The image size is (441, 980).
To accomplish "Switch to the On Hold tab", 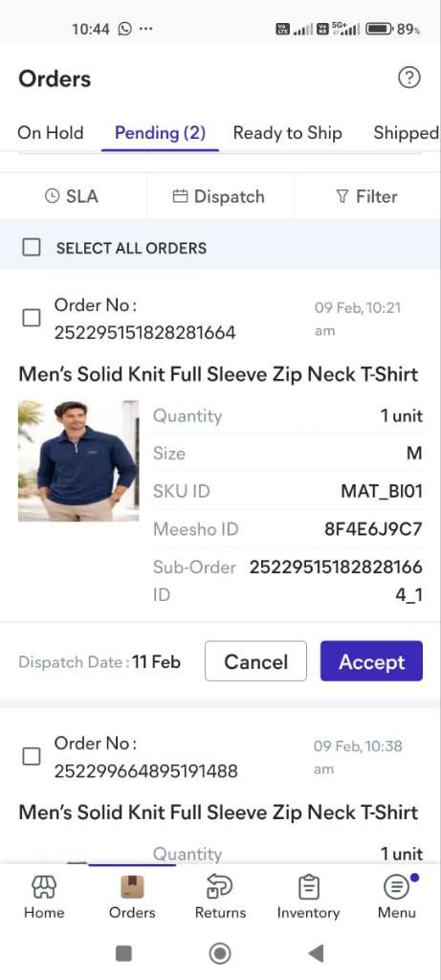I will [x=51, y=132].
